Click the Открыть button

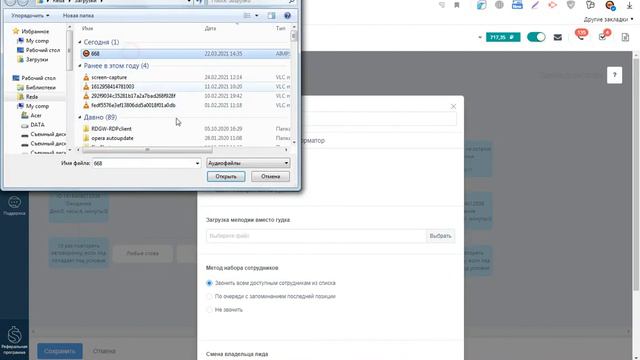pos(226,177)
